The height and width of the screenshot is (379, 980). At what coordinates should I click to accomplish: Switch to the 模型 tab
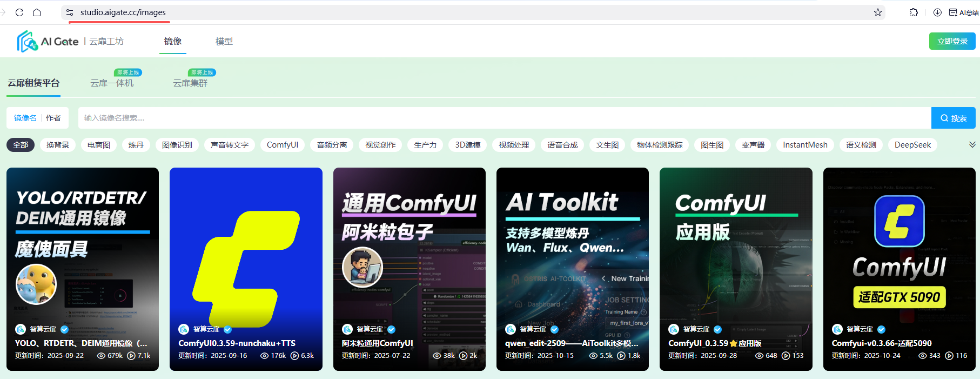pos(224,41)
